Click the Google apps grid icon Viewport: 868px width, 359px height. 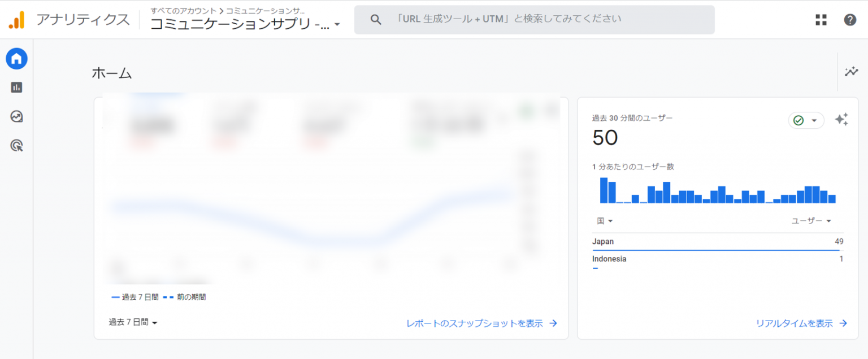click(x=821, y=20)
